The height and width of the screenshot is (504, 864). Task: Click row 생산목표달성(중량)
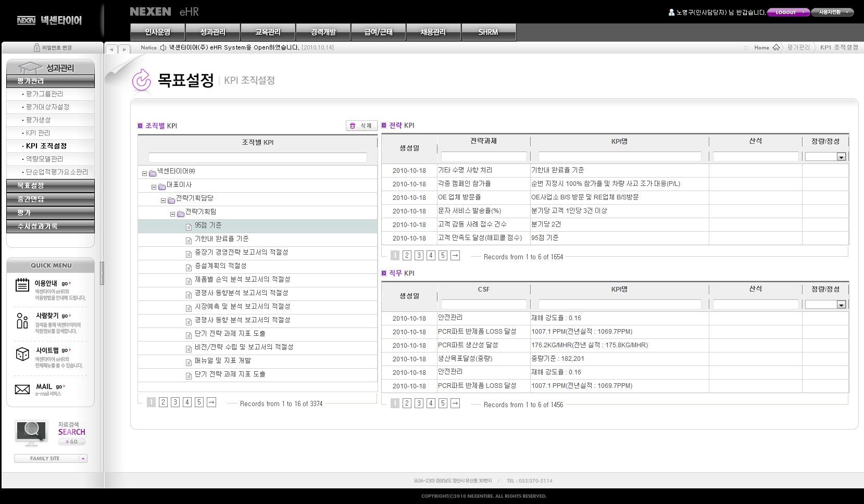click(x=615, y=359)
